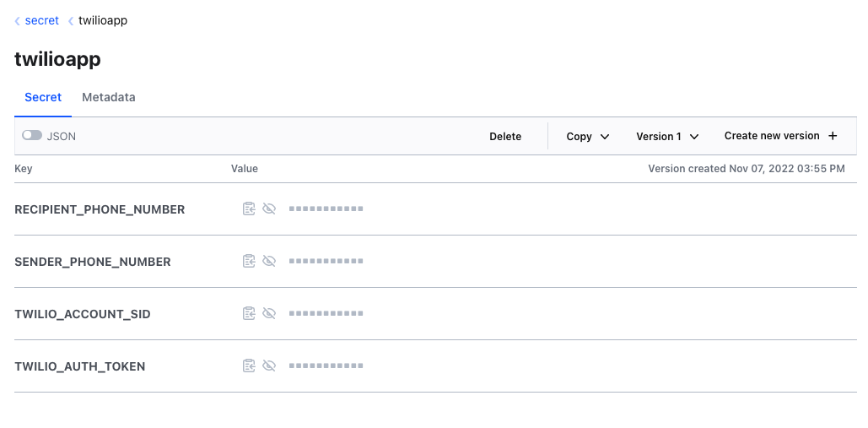Viewport: 868px width, 428px height.
Task: Reveal the RECIPIENT_PHONE_NUMBER hidden value
Action: click(269, 209)
